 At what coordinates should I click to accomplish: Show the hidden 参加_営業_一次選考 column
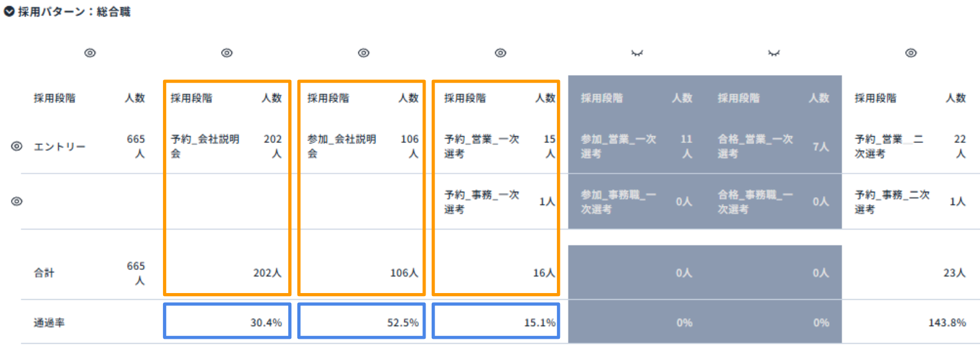coord(637,53)
